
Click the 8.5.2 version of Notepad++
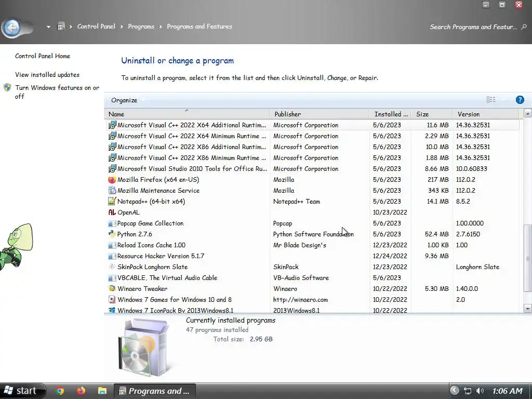tap(463, 201)
